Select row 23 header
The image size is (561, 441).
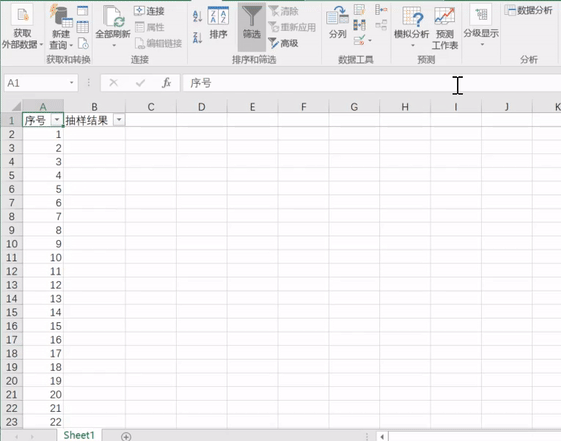point(11,422)
